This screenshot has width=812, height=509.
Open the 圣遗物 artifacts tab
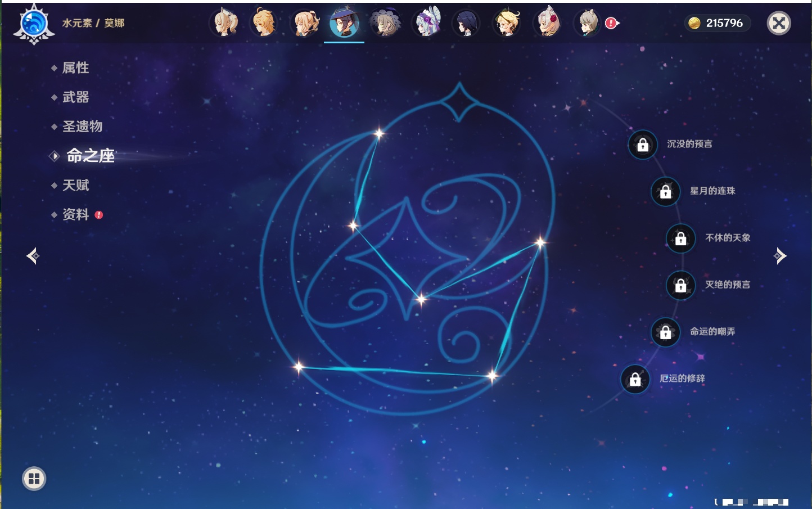[83, 127]
